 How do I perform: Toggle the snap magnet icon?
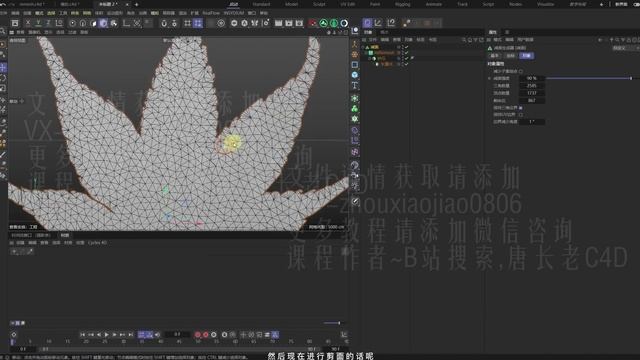pos(164,23)
